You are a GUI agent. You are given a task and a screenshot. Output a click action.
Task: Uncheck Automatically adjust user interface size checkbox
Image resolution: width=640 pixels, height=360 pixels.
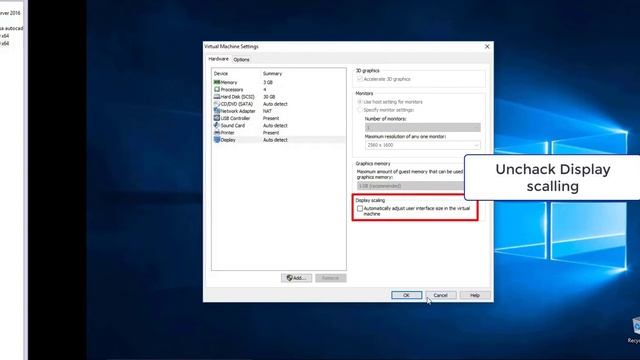click(360, 209)
